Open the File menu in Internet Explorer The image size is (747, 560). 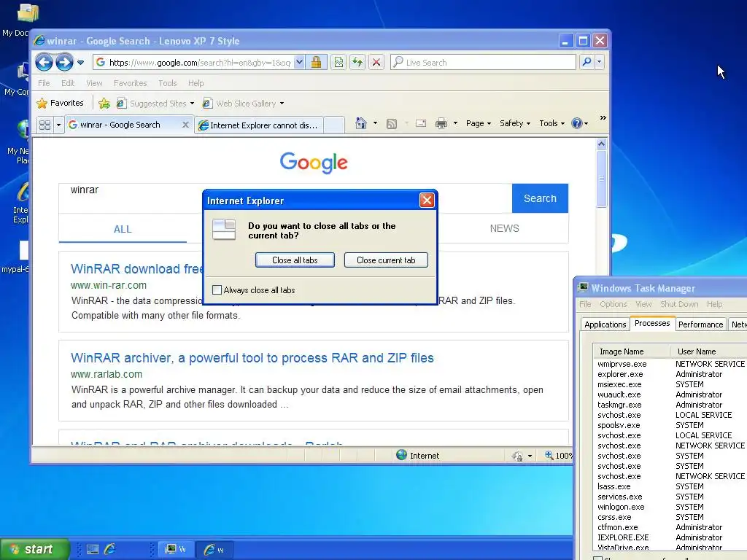pyautogui.click(x=44, y=83)
